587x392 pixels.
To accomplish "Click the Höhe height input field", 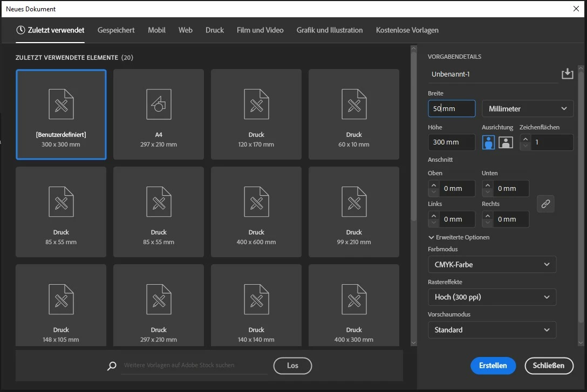I will click(x=452, y=142).
